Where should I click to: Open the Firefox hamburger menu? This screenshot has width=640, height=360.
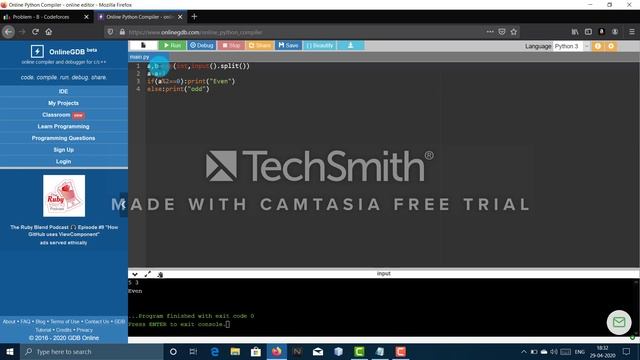tap(632, 32)
